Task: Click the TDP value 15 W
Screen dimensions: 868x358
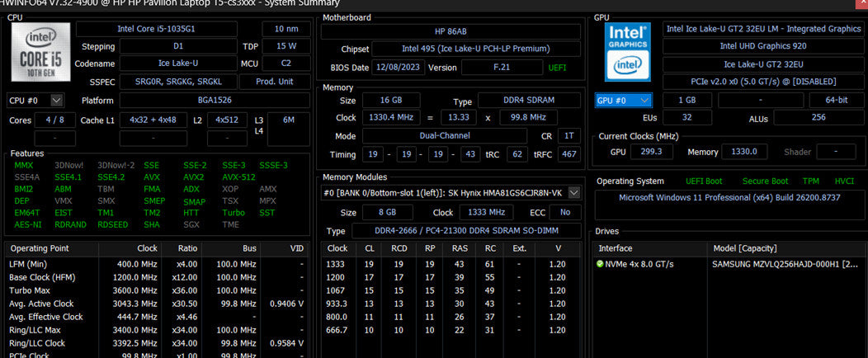Action: coord(285,46)
